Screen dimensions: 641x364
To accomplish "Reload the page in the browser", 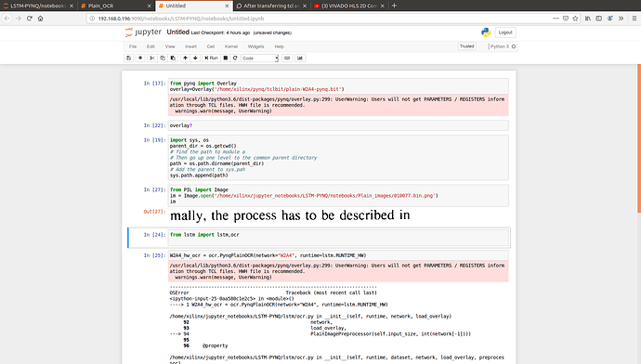I will tap(30, 19).
